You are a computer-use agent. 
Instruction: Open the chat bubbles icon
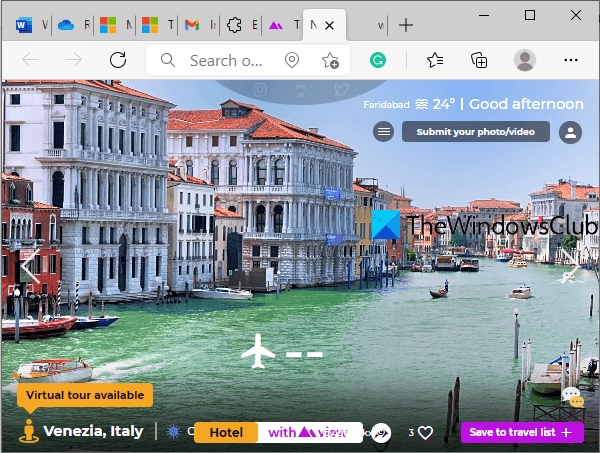pyautogui.click(x=572, y=397)
